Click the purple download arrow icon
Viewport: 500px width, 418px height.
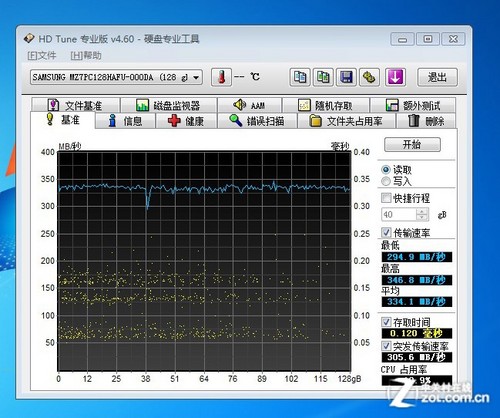point(395,77)
